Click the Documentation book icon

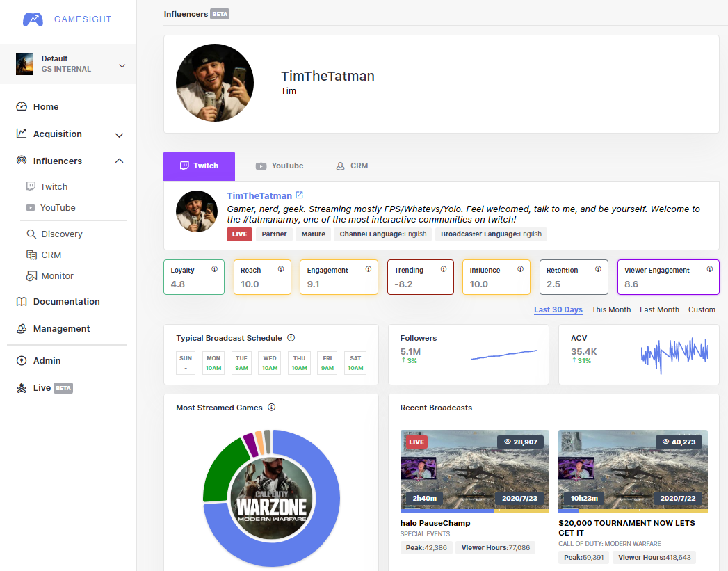pos(22,302)
